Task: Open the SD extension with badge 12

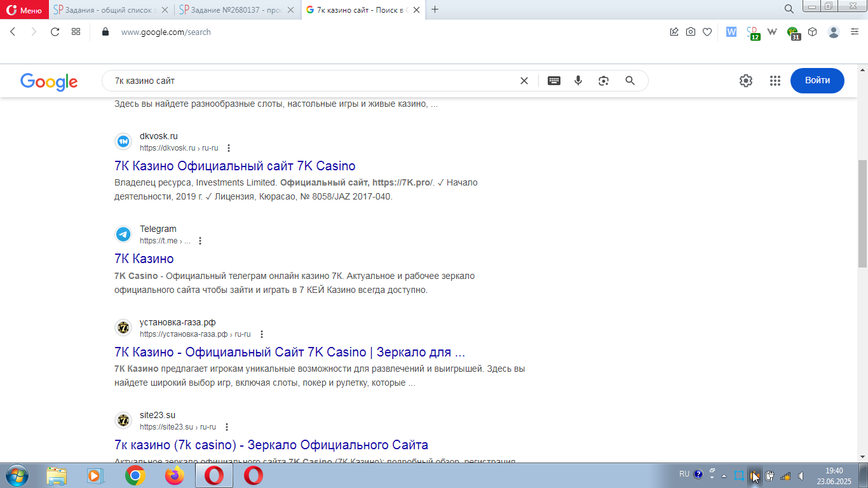Action: click(752, 32)
